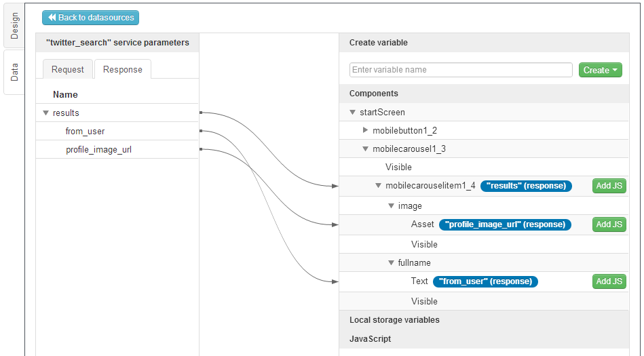
Task: Collapse the startScreen component node
Action: pyautogui.click(x=352, y=113)
